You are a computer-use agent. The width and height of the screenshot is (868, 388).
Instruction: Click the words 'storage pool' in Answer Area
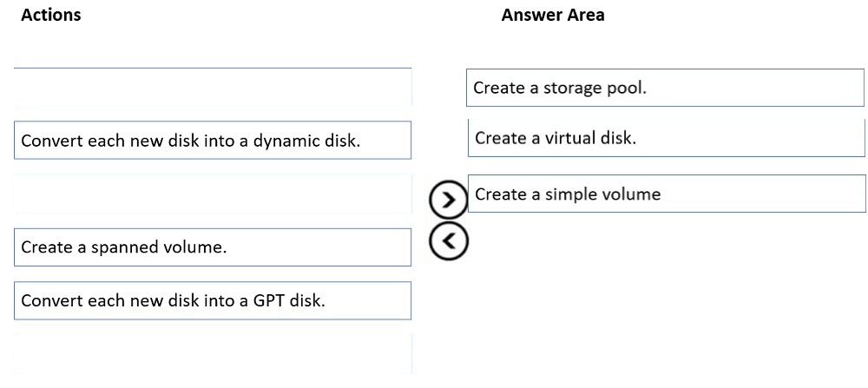595,88
